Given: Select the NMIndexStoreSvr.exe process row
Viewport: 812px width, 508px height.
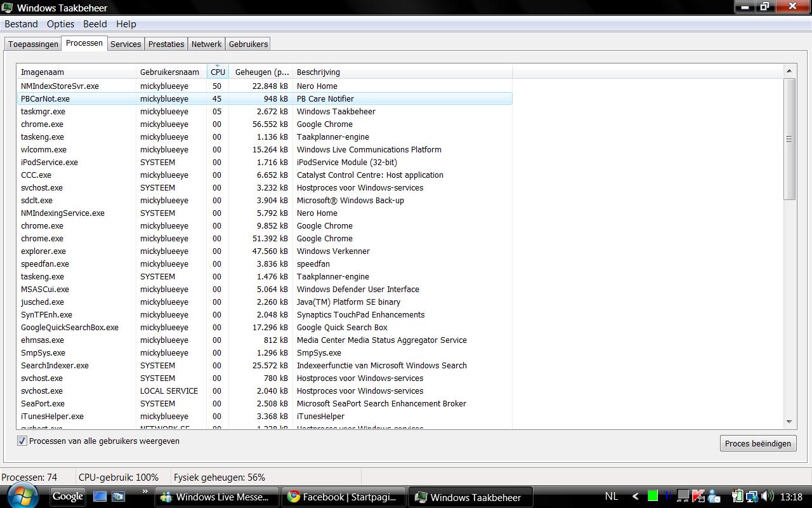Looking at the screenshot, I should [265, 86].
